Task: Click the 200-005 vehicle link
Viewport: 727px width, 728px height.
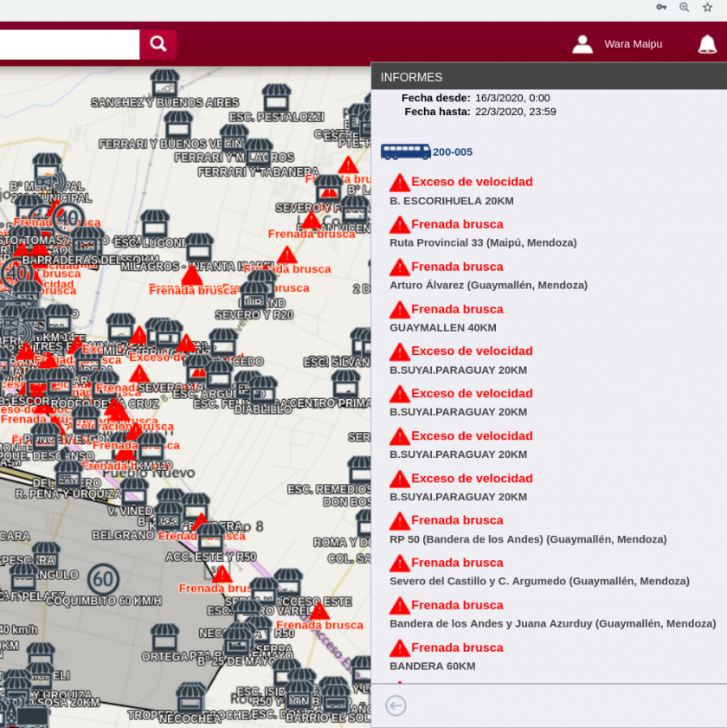Action: tap(453, 152)
